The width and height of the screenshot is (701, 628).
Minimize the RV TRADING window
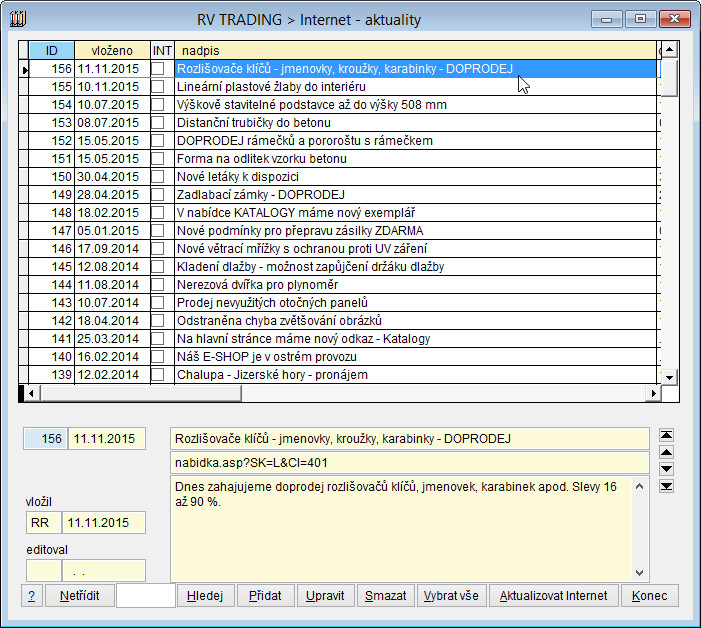coord(607,19)
